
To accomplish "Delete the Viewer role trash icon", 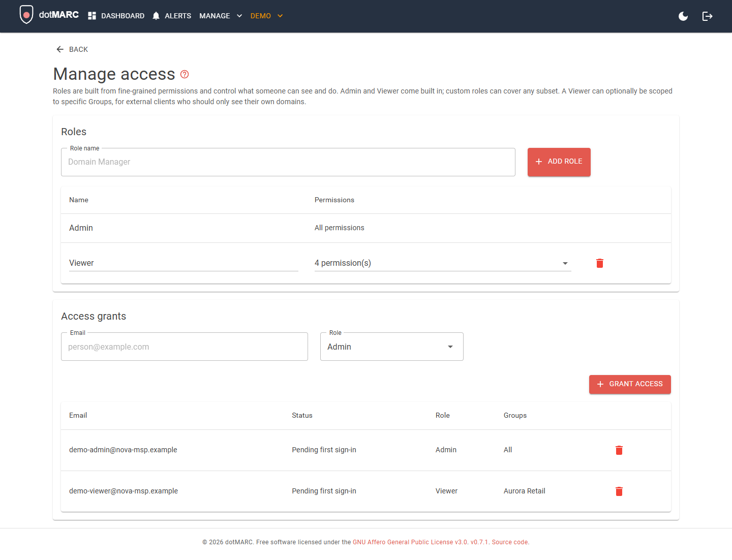I will [600, 263].
